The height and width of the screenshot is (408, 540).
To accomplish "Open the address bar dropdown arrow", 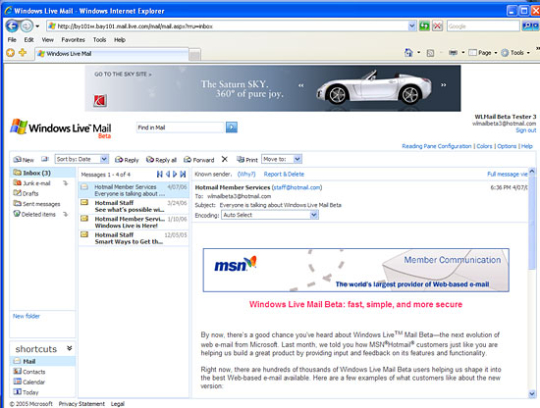I will [412, 26].
